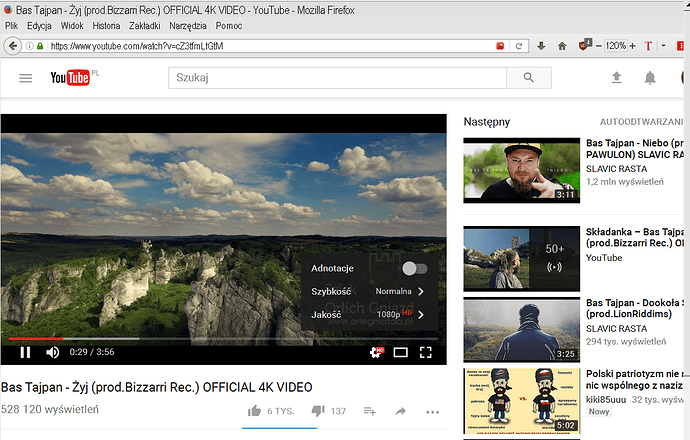Screen dimensions: 690x440
Task: Open the YouTube hamburger guide menu
Action: (25, 78)
